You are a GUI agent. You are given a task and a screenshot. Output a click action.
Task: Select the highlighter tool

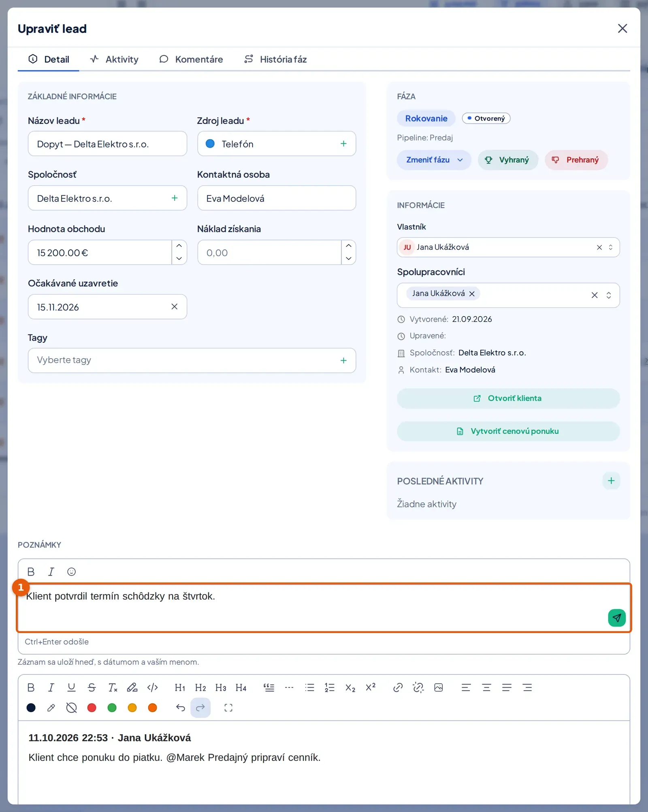(132, 687)
